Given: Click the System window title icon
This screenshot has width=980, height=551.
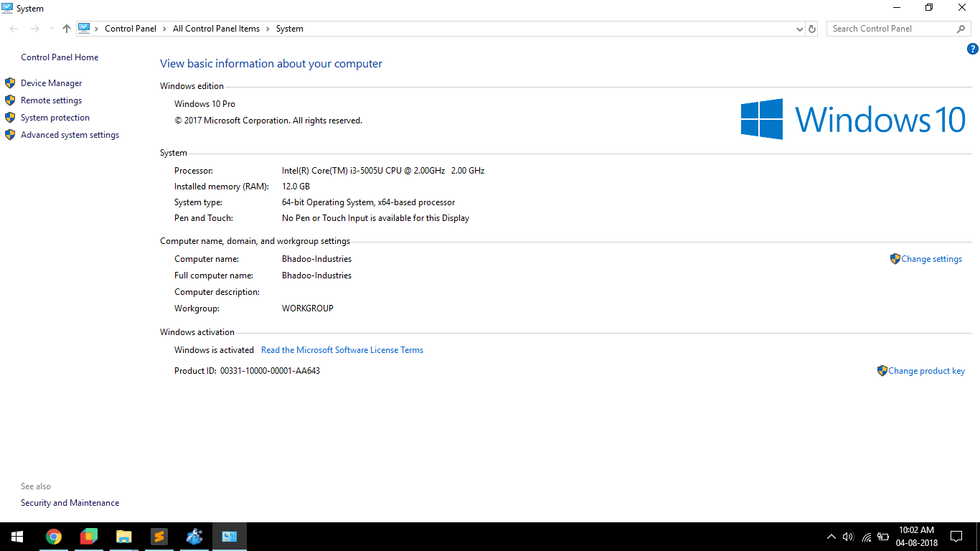Looking at the screenshot, I should 7,8.
